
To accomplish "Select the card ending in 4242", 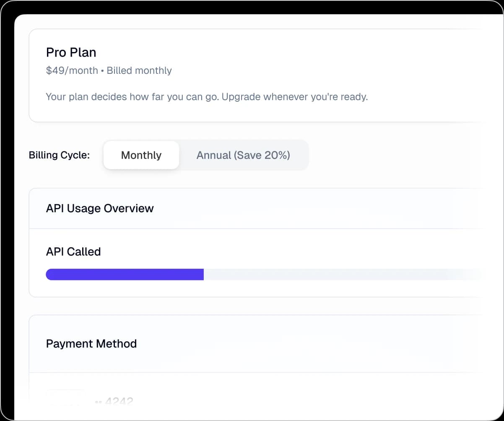I will 119,401.
